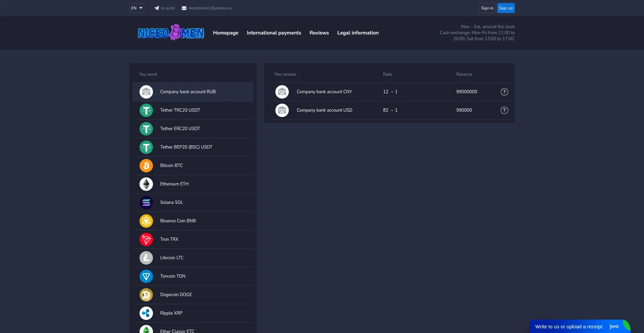
Task: Click the '12 → 1' rate value
Action: tap(390, 92)
